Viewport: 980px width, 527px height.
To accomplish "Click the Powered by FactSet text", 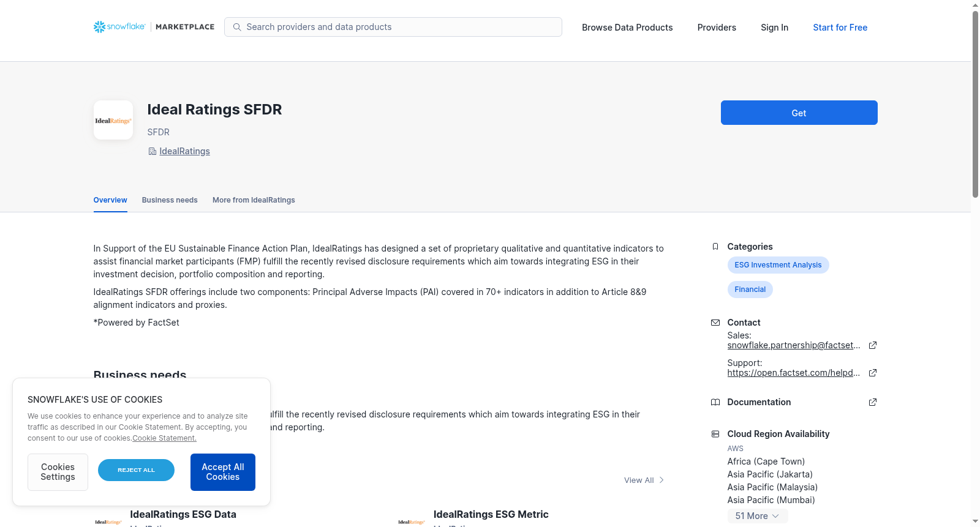I will 137,323.
